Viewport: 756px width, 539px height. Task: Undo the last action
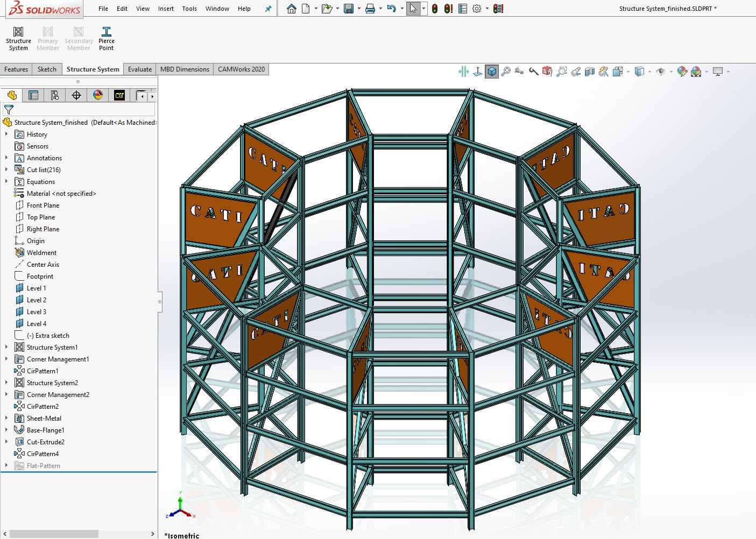(392, 9)
